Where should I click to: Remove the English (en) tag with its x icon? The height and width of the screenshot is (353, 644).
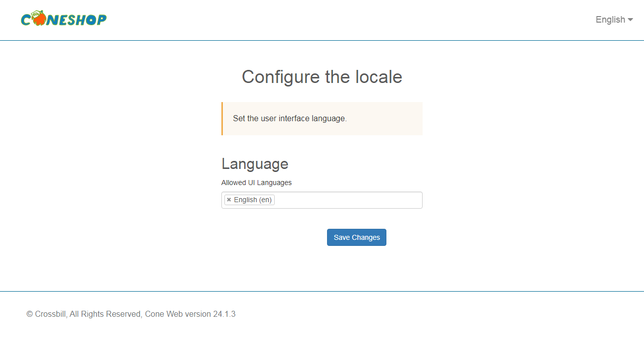tap(229, 200)
